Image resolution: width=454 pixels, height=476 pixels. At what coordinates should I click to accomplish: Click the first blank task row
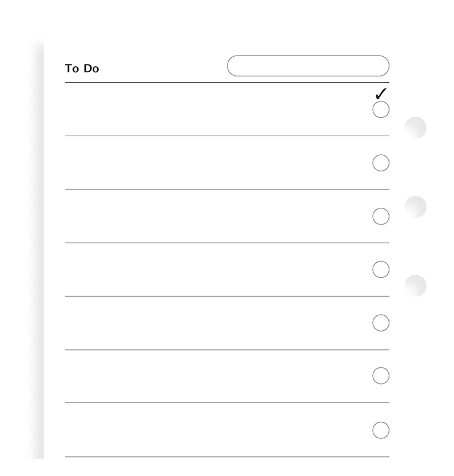pyautogui.click(x=215, y=110)
